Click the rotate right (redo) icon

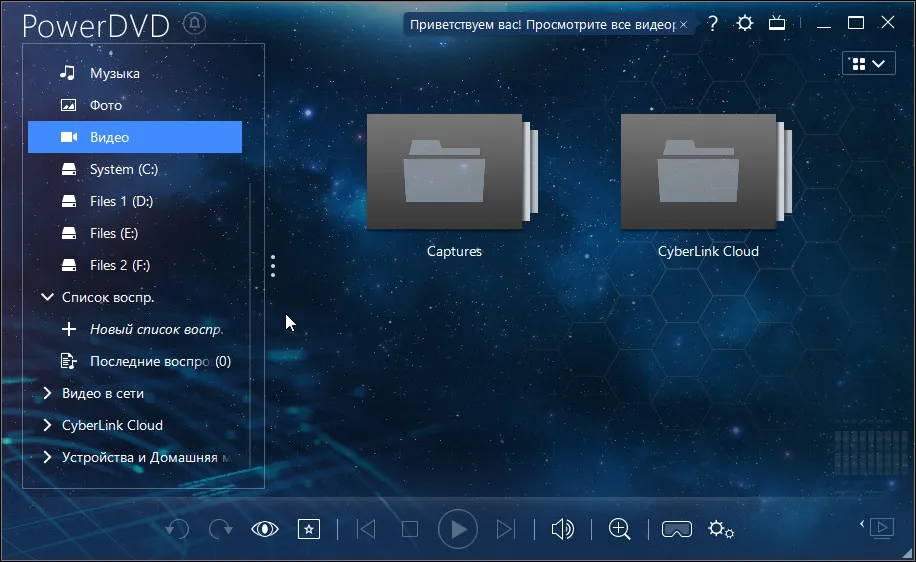(221, 529)
